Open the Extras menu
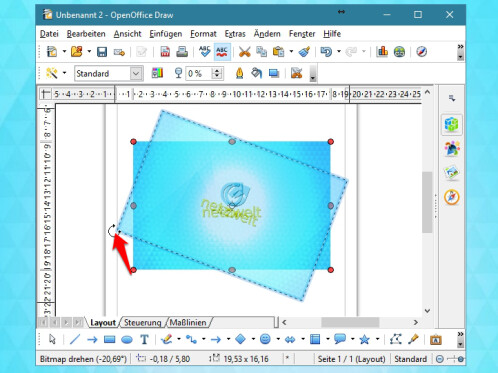This screenshot has height=373, width=498. pos(235,34)
